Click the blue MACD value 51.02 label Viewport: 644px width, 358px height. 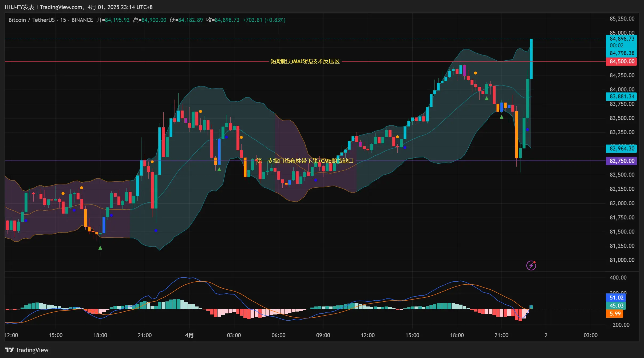[616, 298]
